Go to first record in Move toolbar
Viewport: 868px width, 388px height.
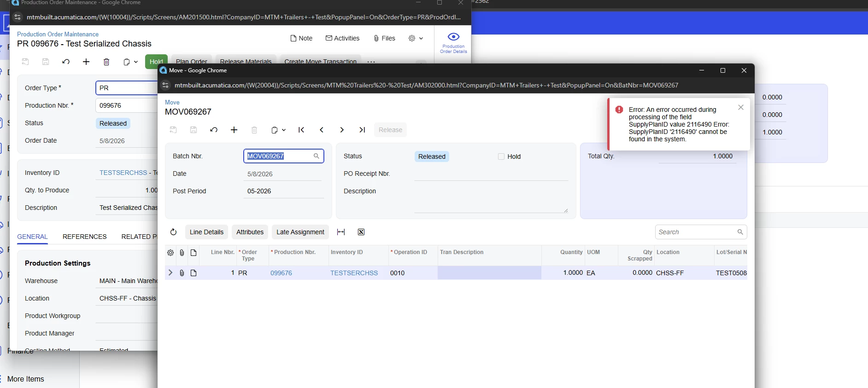301,130
